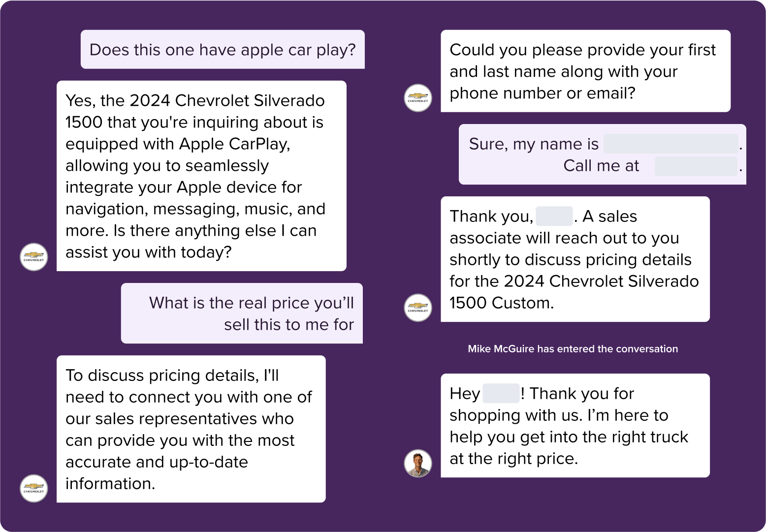Click Chevrolet avatar beside the Apple CarPlay reply

[x=34, y=257]
